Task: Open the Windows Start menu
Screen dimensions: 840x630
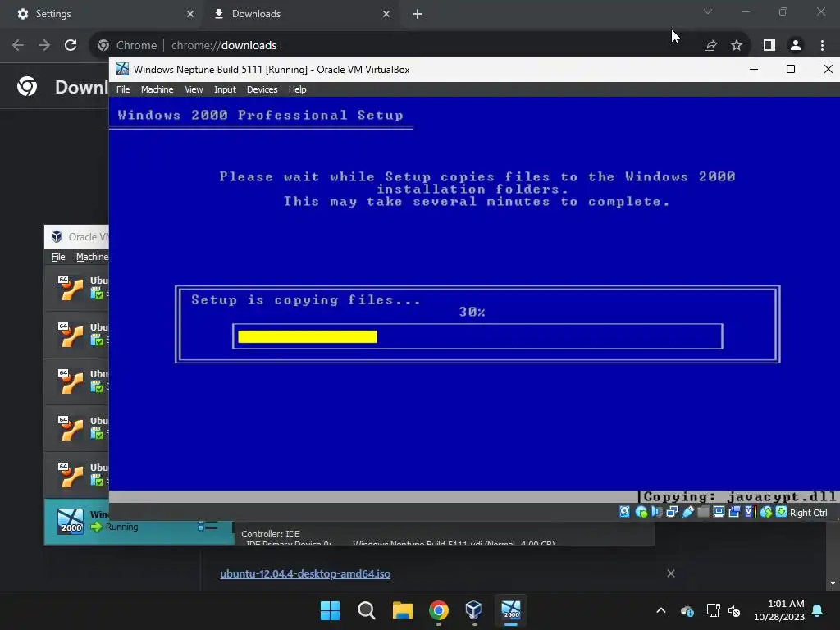Action: pos(330,610)
